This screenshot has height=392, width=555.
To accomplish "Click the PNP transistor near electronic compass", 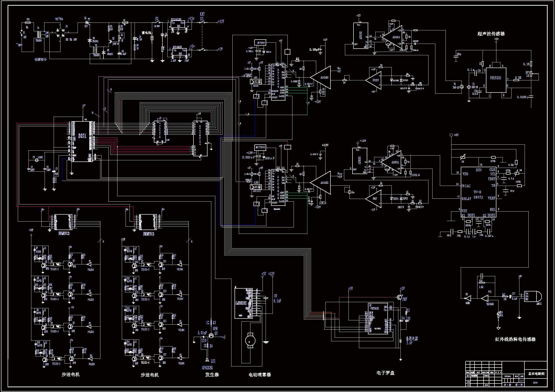I will 399,297.
